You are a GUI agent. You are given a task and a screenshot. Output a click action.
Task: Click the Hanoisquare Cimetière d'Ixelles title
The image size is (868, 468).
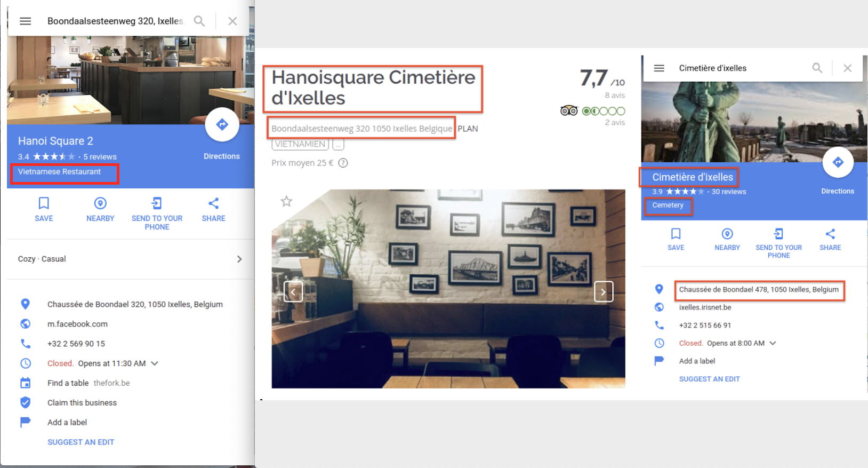point(373,88)
